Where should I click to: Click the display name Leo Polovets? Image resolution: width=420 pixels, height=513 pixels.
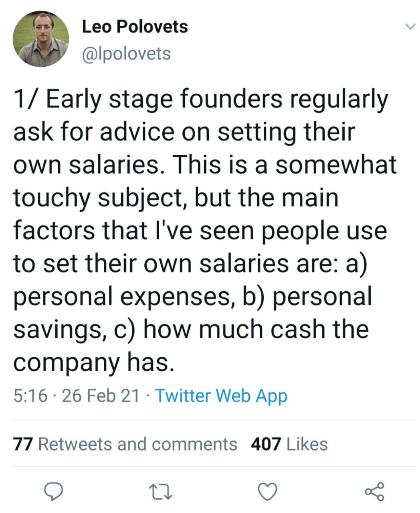click(x=135, y=27)
